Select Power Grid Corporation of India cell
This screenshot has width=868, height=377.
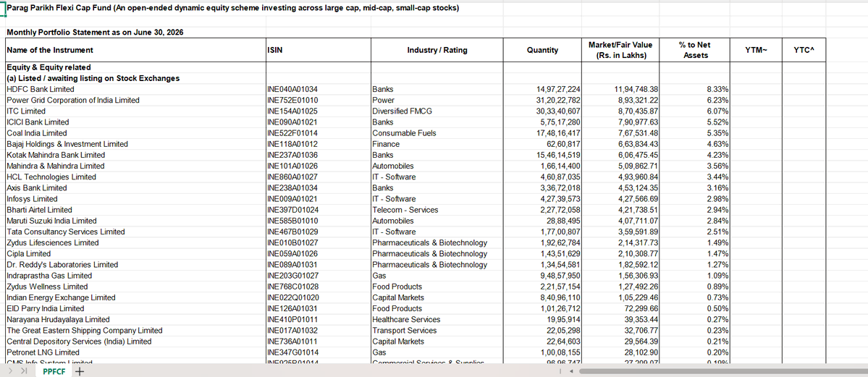135,100
